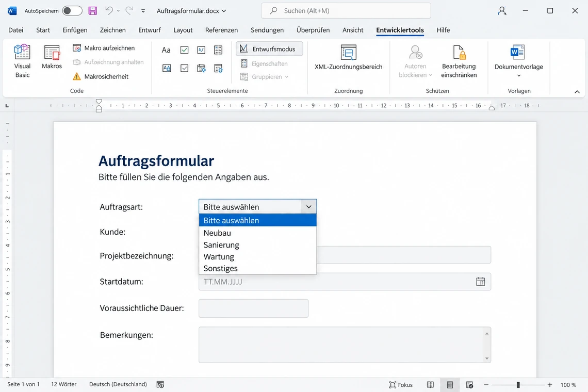
Task: Open the Quick Access Toolbar customize arrow
Action: tap(143, 11)
